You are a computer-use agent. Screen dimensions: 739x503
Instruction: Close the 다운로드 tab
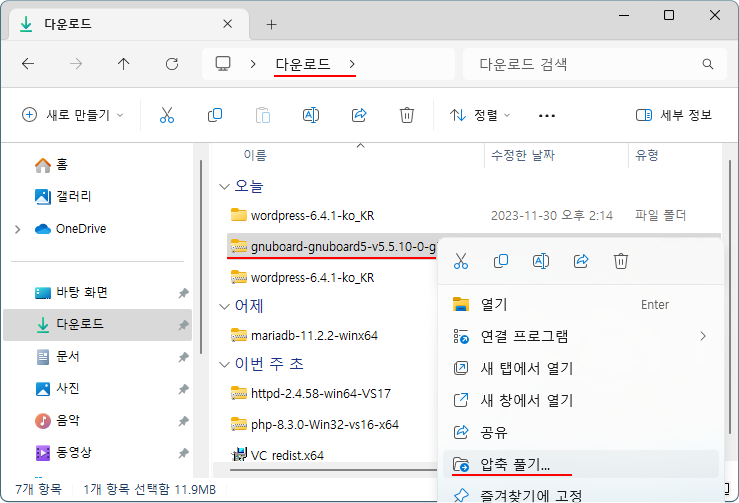click(228, 24)
